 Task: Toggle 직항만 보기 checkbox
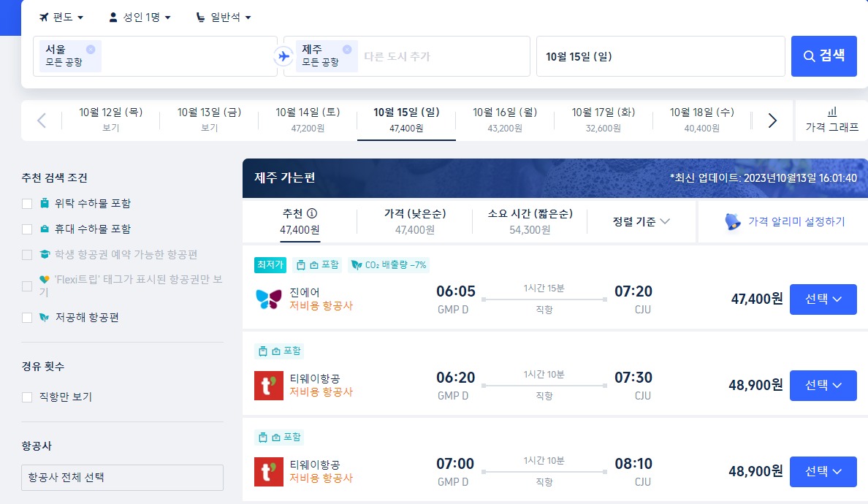pyautogui.click(x=26, y=397)
